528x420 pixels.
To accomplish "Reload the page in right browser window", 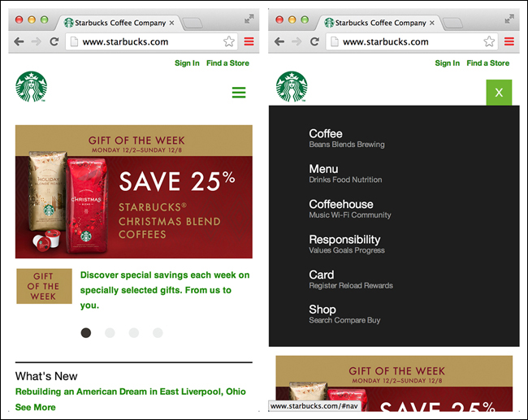I will 314,41.
